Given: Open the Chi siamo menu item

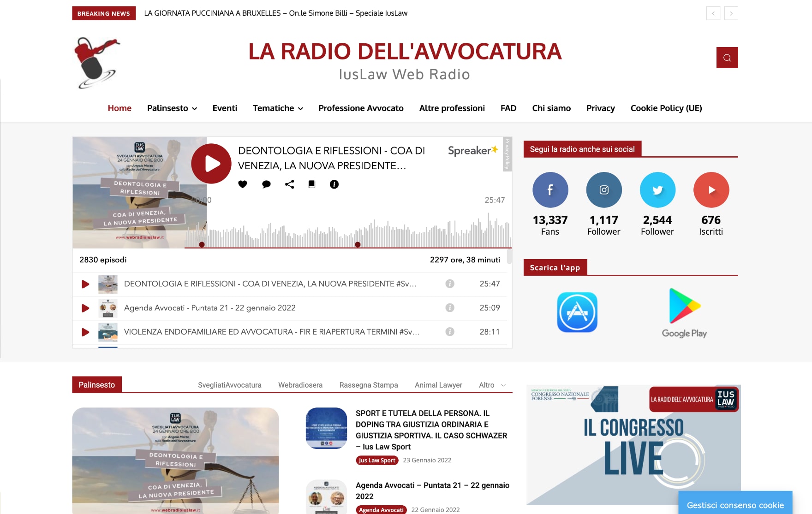Looking at the screenshot, I should click(551, 108).
